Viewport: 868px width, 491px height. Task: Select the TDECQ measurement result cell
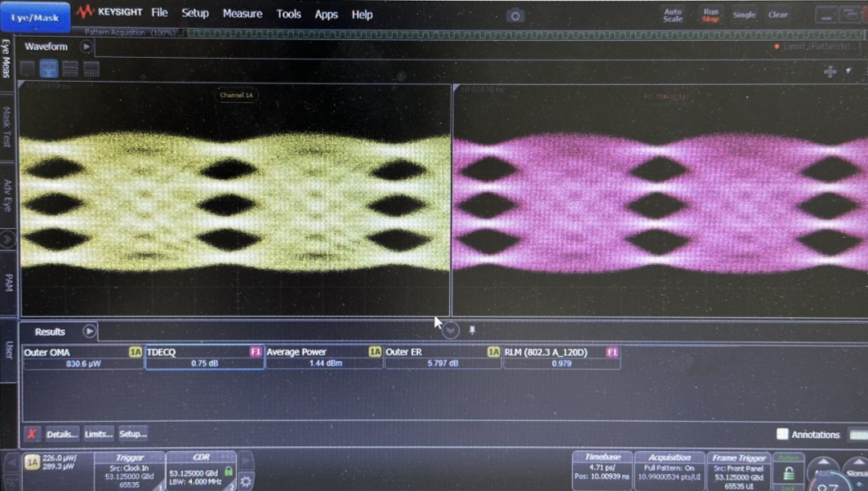(x=204, y=358)
